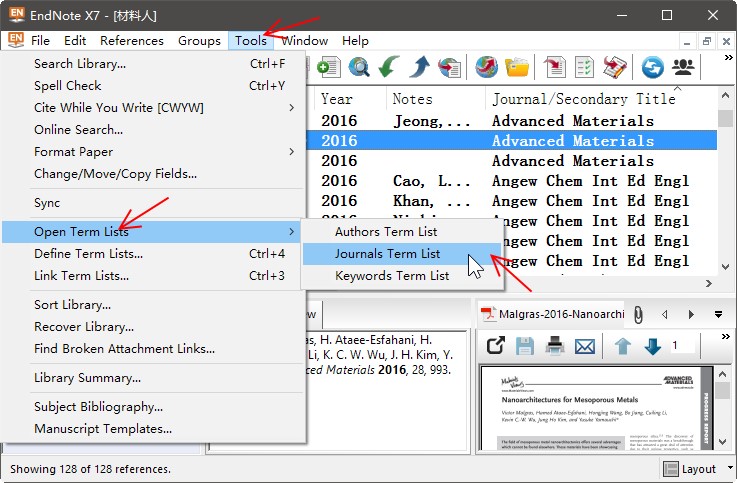The width and height of the screenshot is (737, 483).
Task: Expand main toolbar overflow chevron
Action: (x=728, y=57)
